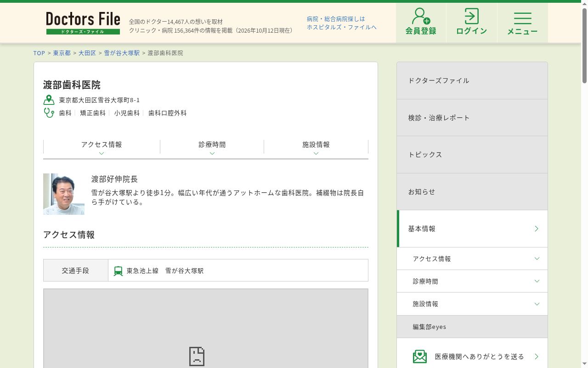
Task: Click arrow next to 医療機関へありがとうを送る
Action: 536,356
